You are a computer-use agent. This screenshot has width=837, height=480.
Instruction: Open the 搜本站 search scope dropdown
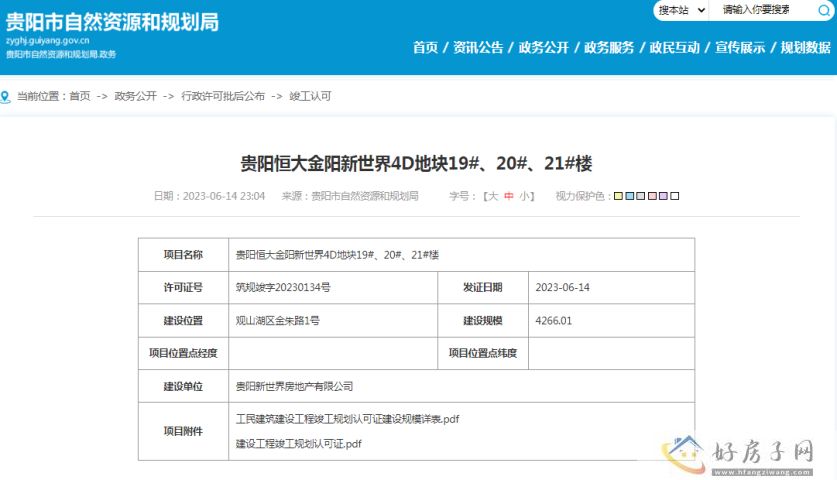tap(682, 10)
